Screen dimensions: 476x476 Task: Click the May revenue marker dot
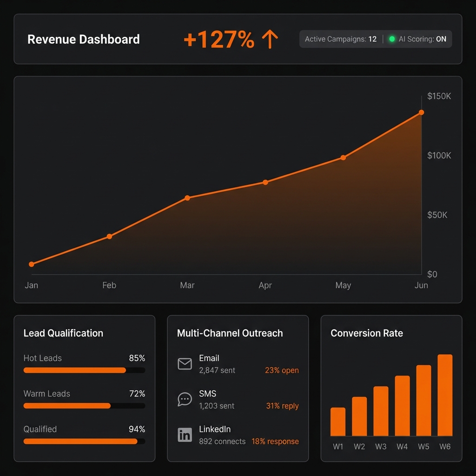pos(343,158)
